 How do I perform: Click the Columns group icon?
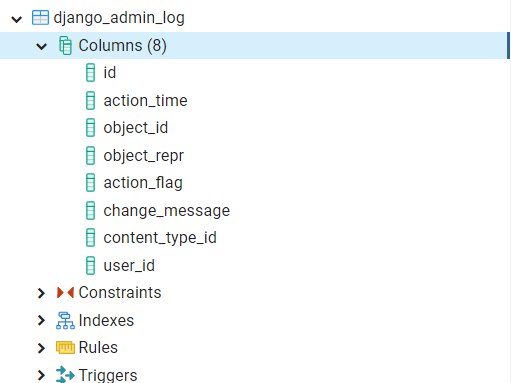click(x=65, y=46)
